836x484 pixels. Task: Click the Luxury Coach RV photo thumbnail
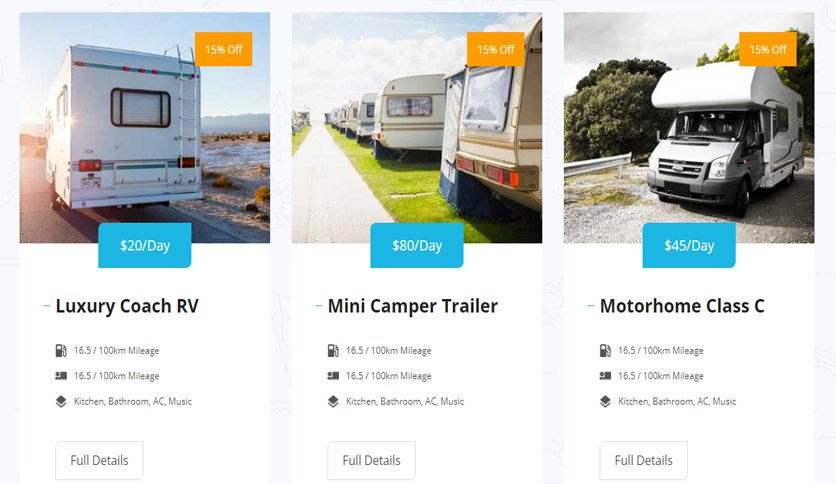(144, 127)
